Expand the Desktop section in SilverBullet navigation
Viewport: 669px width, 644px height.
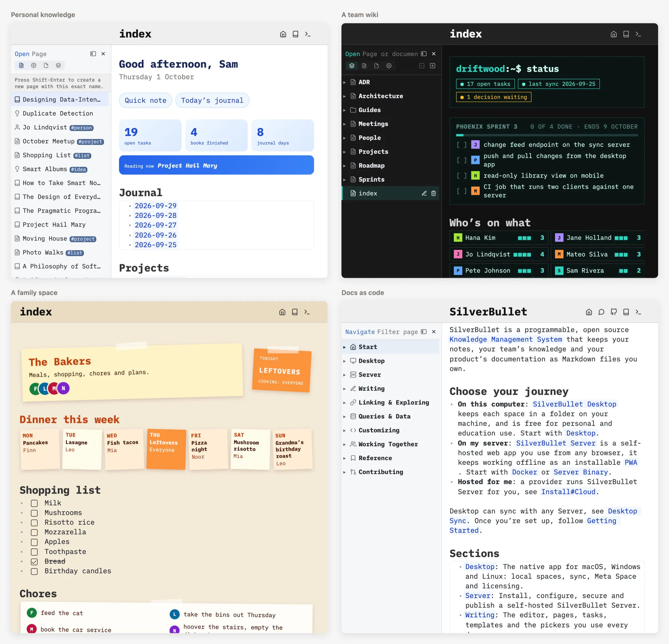(345, 361)
